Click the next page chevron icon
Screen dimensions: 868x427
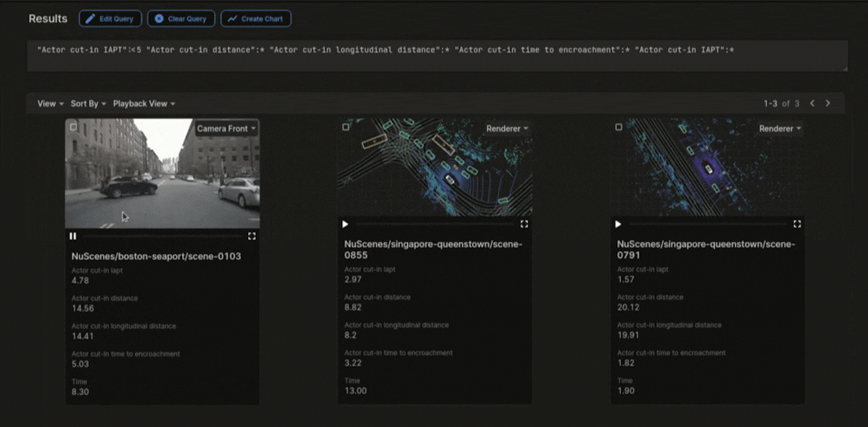tap(828, 103)
